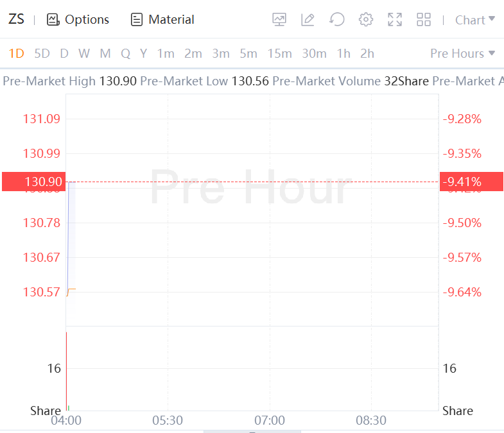Click the Material text label
This screenshot has width=504, height=433.
click(x=171, y=20)
